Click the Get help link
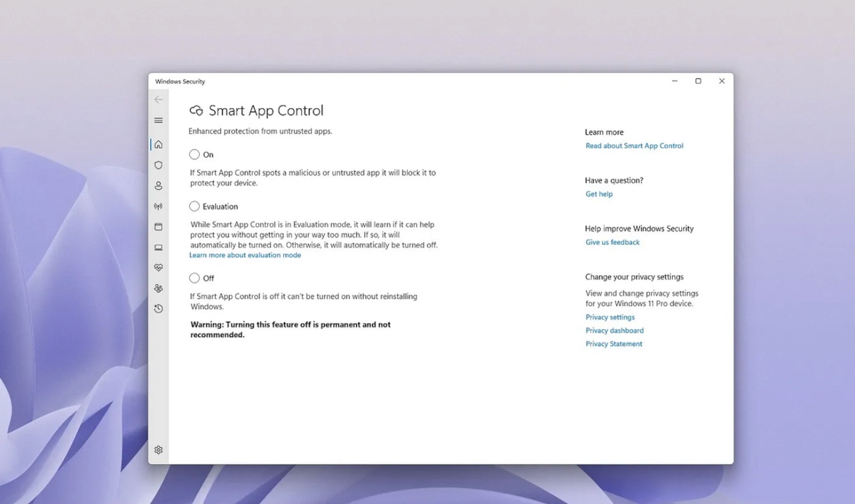The height and width of the screenshot is (504, 855). 598,194
